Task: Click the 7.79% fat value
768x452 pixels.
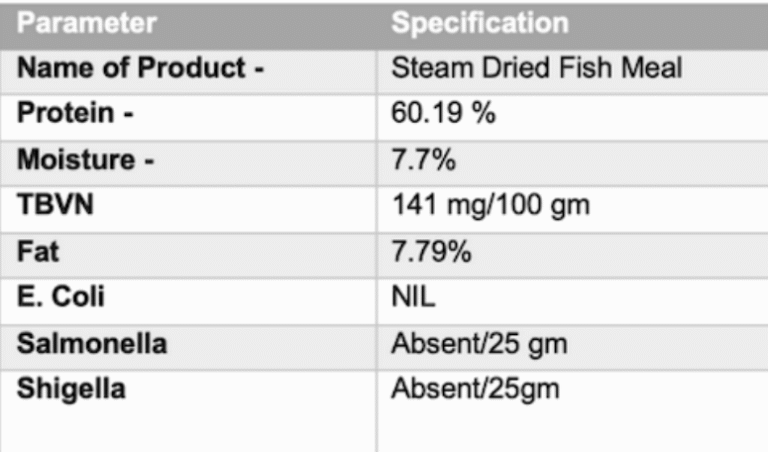Action: [x=432, y=251]
